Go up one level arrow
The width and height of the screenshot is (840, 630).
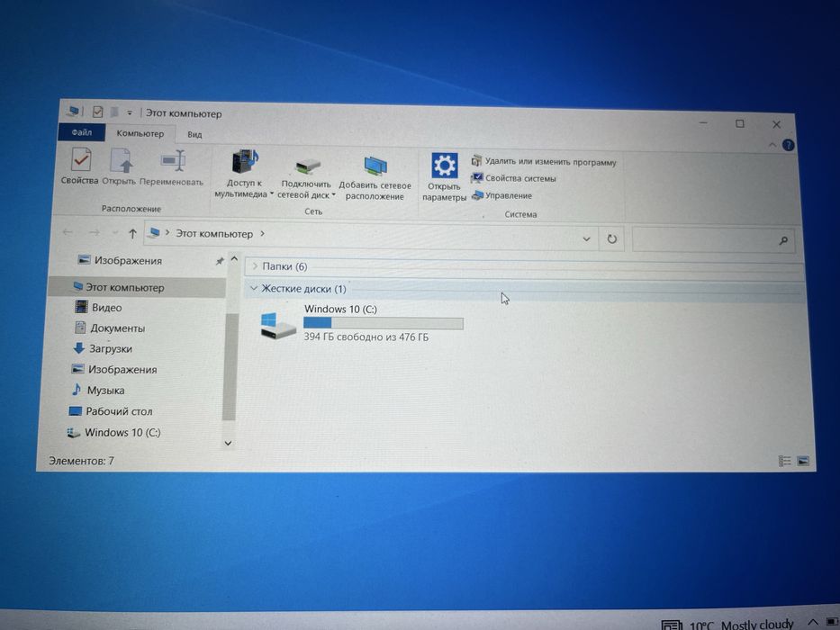click(x=132, y=233)
